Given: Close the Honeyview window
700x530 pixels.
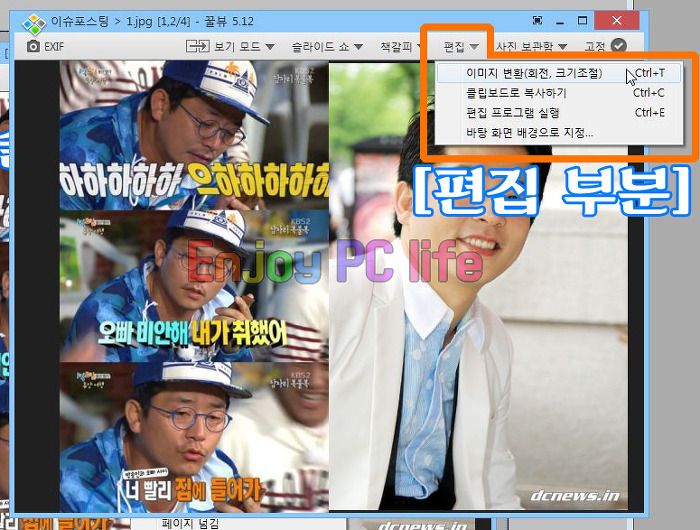Looking at the screenshot, I should (617, 20).
